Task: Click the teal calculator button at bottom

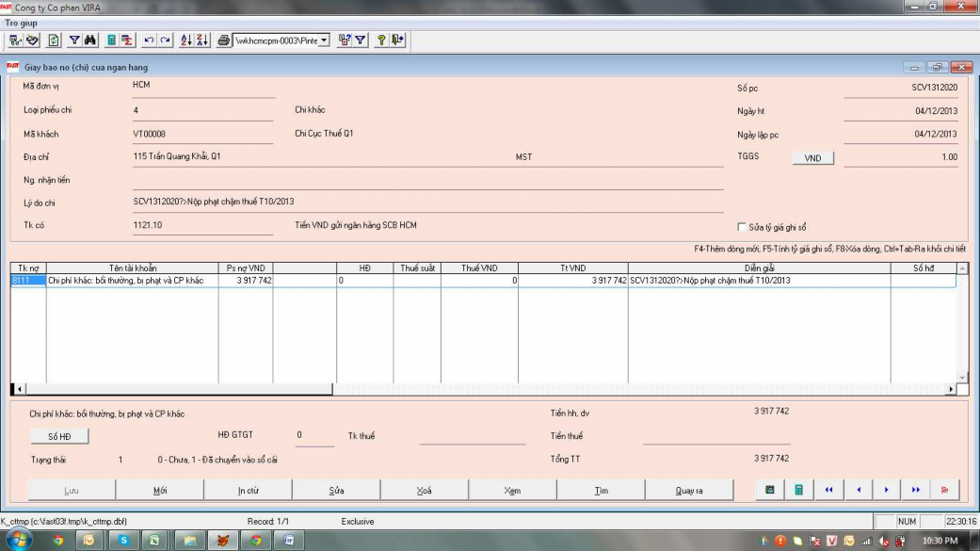Action: coord(798,490)
